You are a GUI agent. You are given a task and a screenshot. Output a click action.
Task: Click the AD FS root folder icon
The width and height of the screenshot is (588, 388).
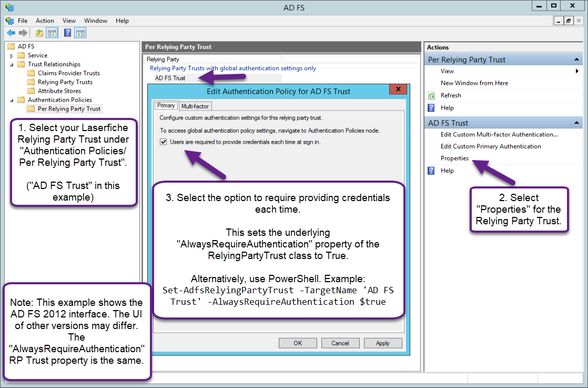point(11,46)
